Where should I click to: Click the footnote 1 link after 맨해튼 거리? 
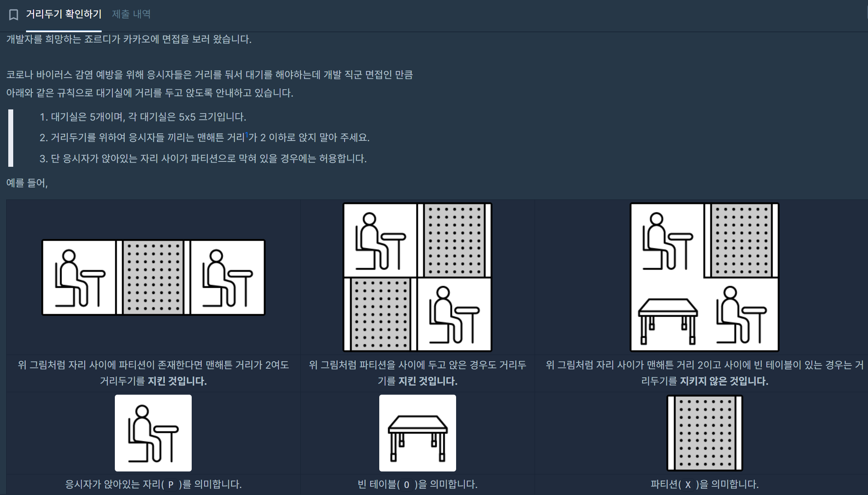pyautogui.click(x=247, y=135)
